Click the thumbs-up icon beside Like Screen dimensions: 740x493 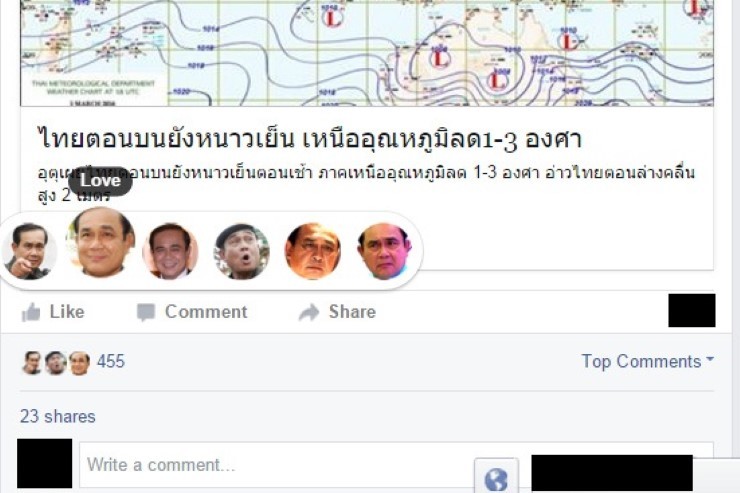(31, 312)
